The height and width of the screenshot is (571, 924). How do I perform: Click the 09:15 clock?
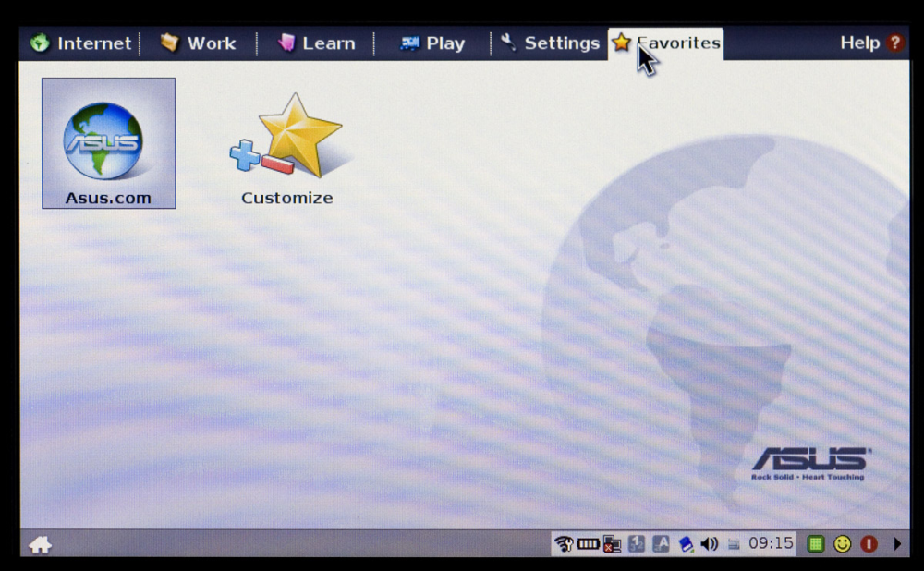click(x=771, y=543)
